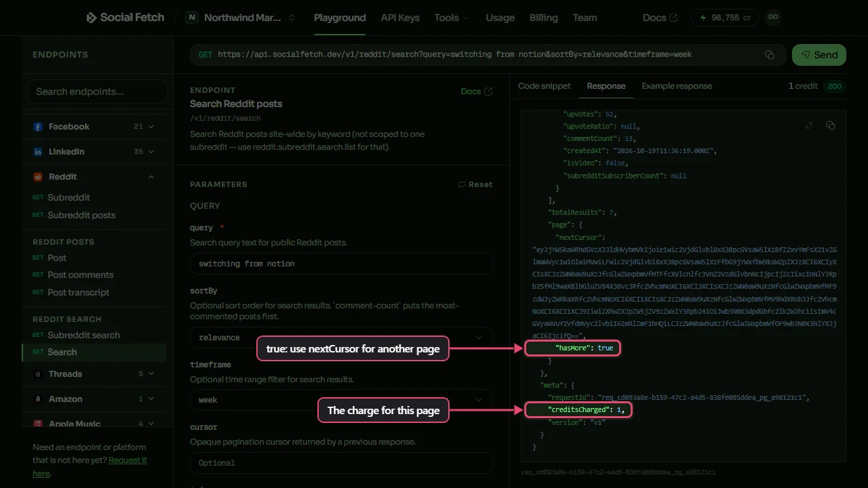Expand the LinkedIn endpoints chevron

coord(151,152)
